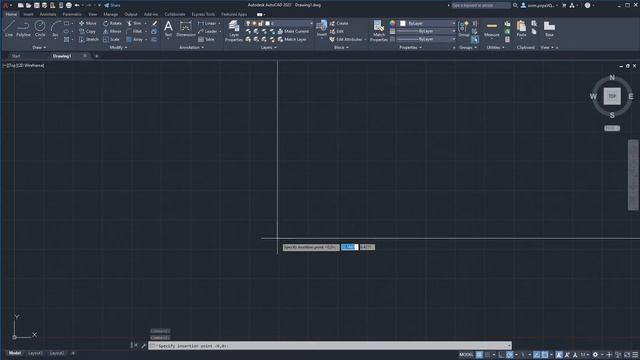Toggle object snap in status bar
The width and height of the screenshot is (640, 360).
(x=544, y=355)
